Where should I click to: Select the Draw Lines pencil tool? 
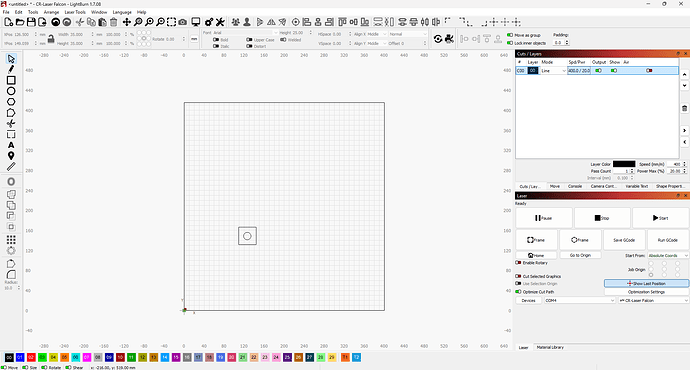[x=11, y=69]
